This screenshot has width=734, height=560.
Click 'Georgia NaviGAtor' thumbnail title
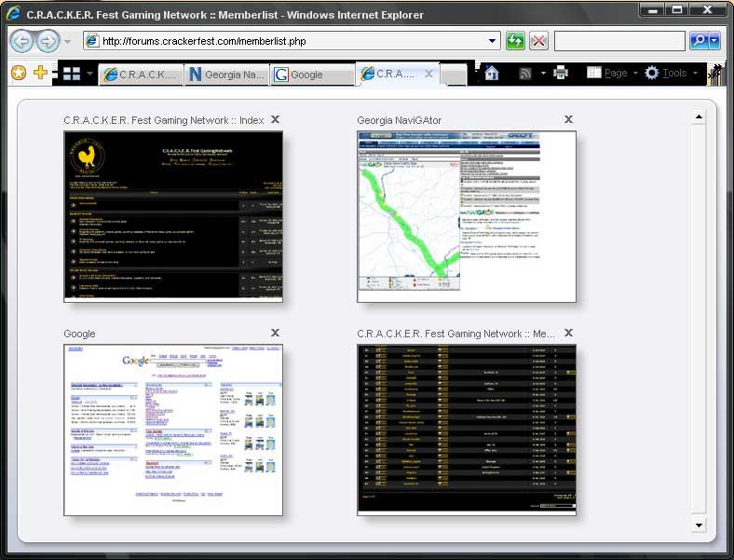pyautogui.click(x=400, y=120)
